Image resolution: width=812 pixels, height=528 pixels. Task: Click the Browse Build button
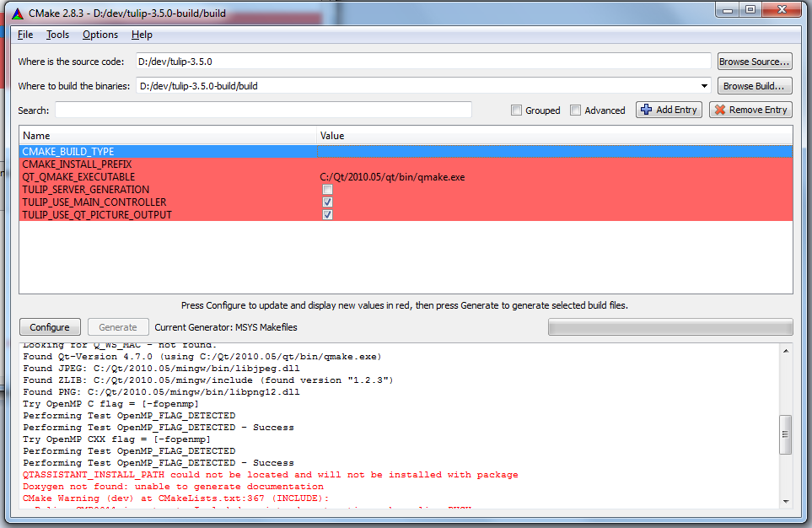pos(755,86)
